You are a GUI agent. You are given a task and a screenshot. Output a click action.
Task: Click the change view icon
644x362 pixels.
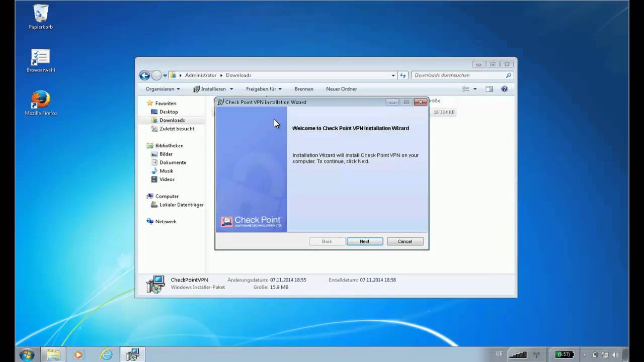tap(466, 89)
